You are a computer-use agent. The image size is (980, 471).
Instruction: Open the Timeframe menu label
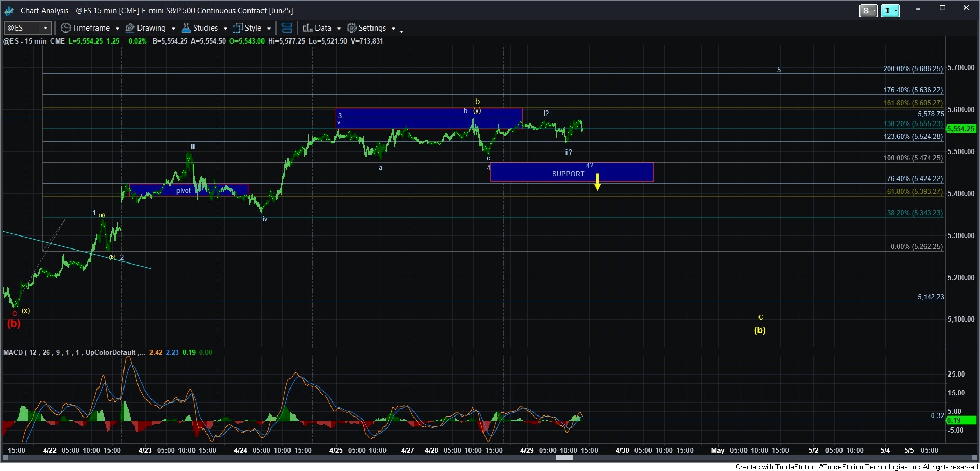(91, 28)
